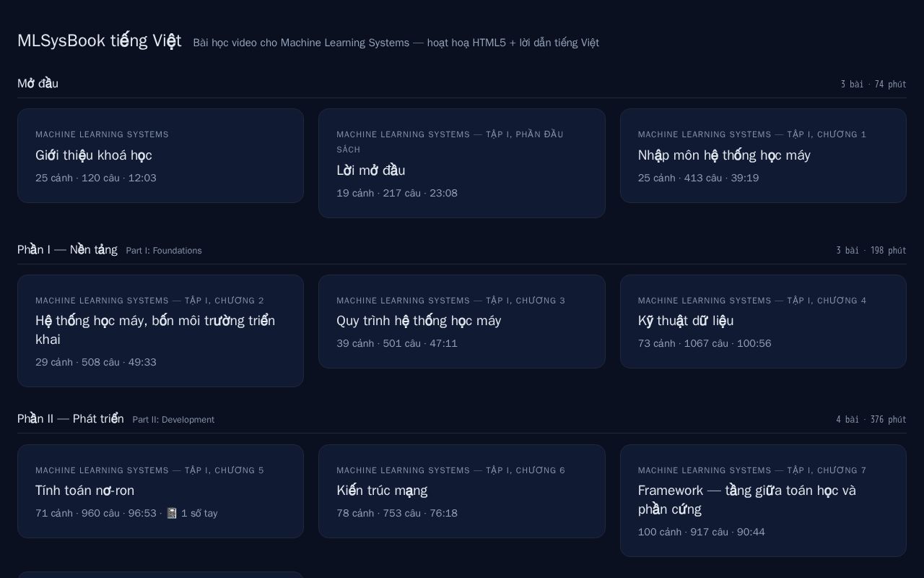This screenshot has height=578, width=924.
Task: Click the '3 bài · 198 phút' summary
Action: click(871, 251)
